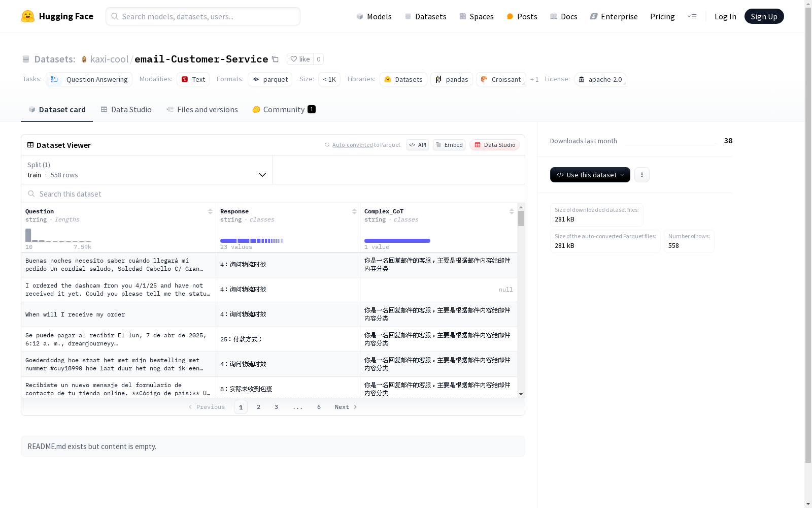Open the viewer API button
812x508 pixels.
point(418,145)
